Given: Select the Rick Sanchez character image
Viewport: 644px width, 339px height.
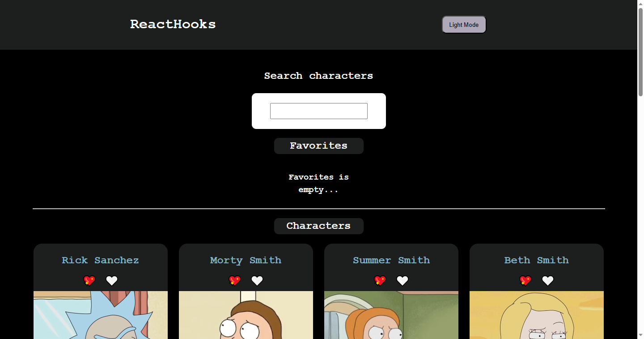Looking at the screenshot, I should pyautogui.click(x=100, y=315).
